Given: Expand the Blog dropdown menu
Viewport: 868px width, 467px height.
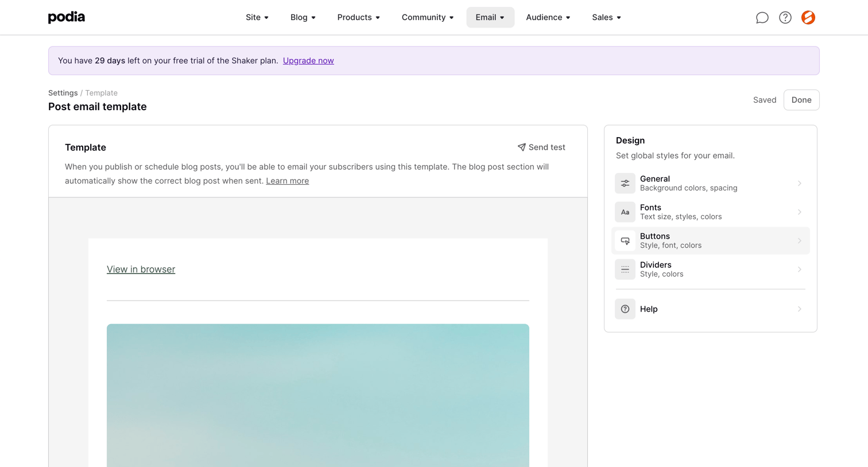Looking at the screenshot, I should [x=303, y=18].
